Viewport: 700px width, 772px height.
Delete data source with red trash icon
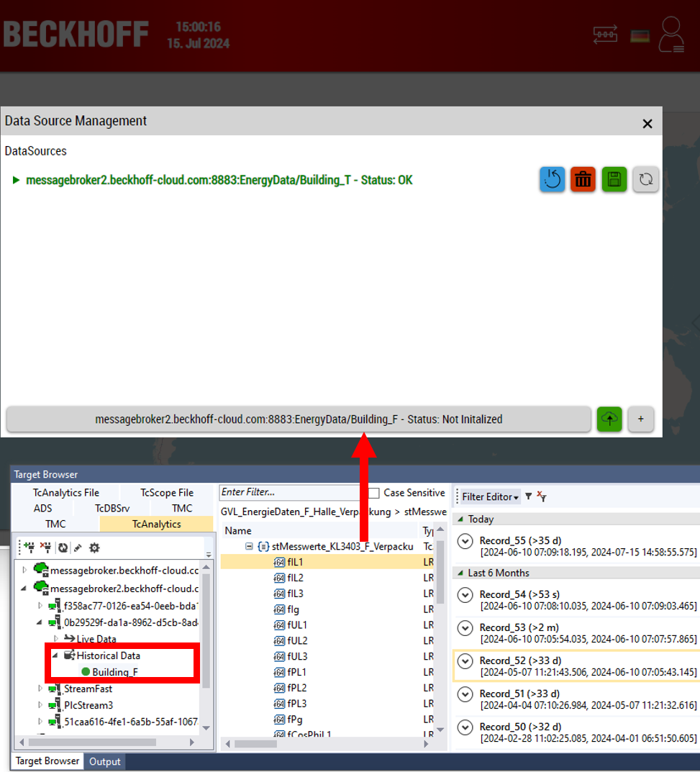pos(583,180)
